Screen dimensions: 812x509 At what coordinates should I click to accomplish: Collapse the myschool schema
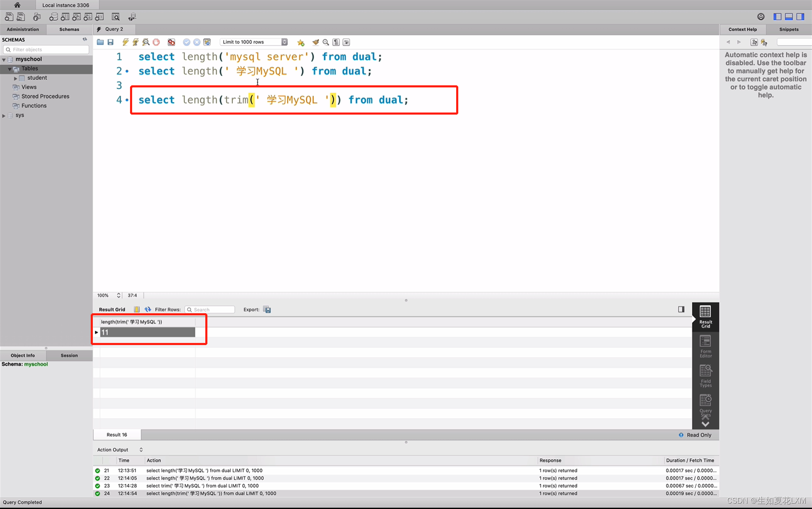[x=4, y=59]
